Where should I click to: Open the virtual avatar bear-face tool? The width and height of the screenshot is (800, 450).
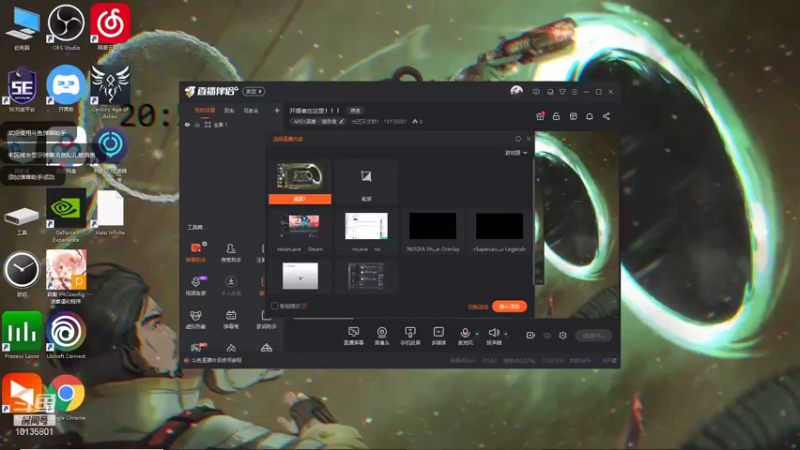(196, 319)
